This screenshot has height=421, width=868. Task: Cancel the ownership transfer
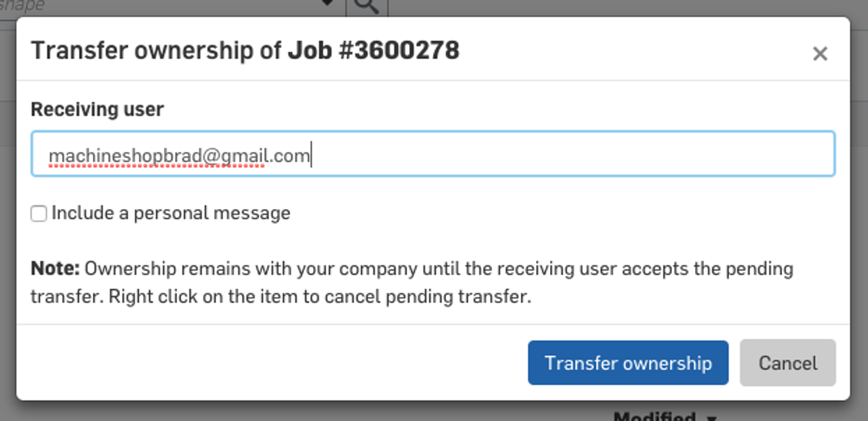[787, 363]
